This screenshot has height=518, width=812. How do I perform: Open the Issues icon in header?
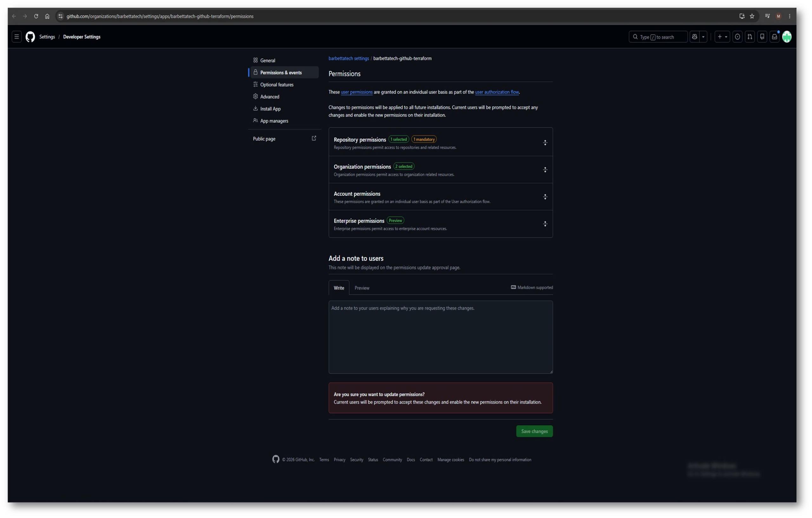(737, 37)
